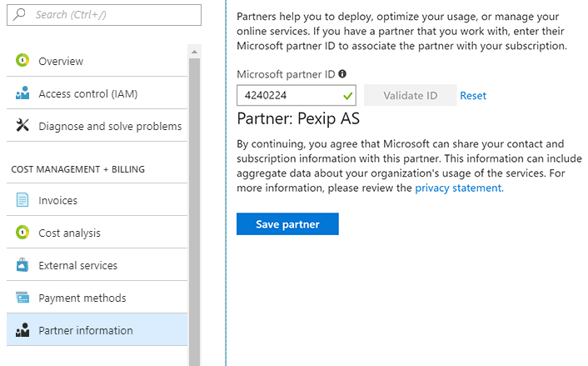Click the Access control (IAM) icon
588x366 pixels.
click(x=22, y=94)
